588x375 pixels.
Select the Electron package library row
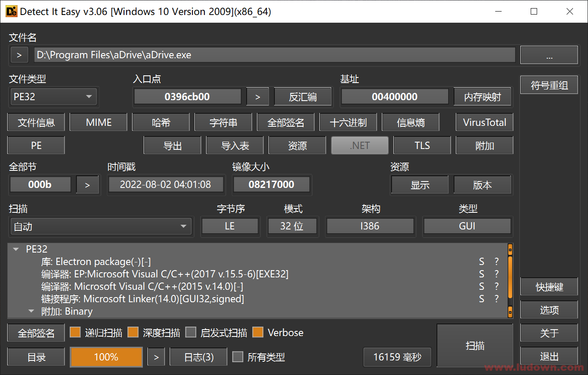[x=96, y=262]
